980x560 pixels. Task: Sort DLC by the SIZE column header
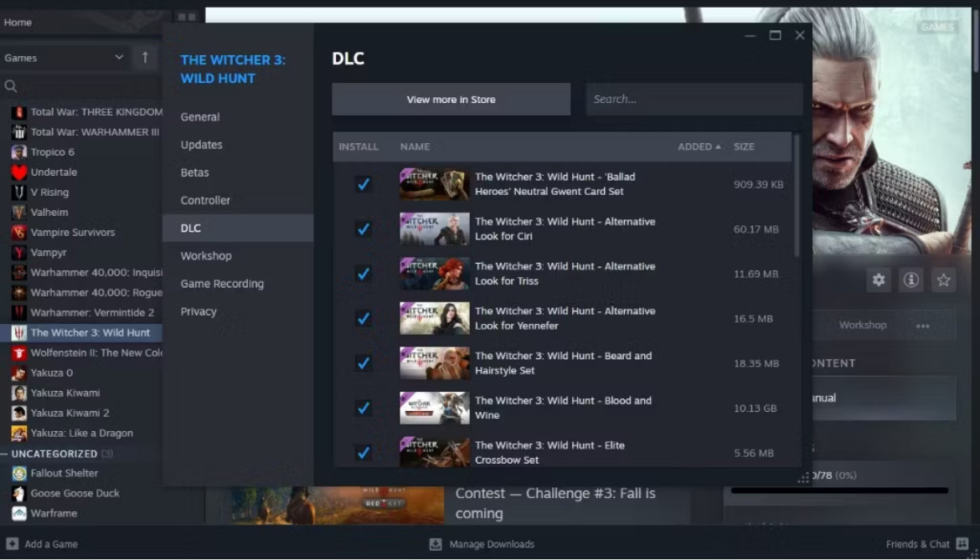click(x=744, y=146)
